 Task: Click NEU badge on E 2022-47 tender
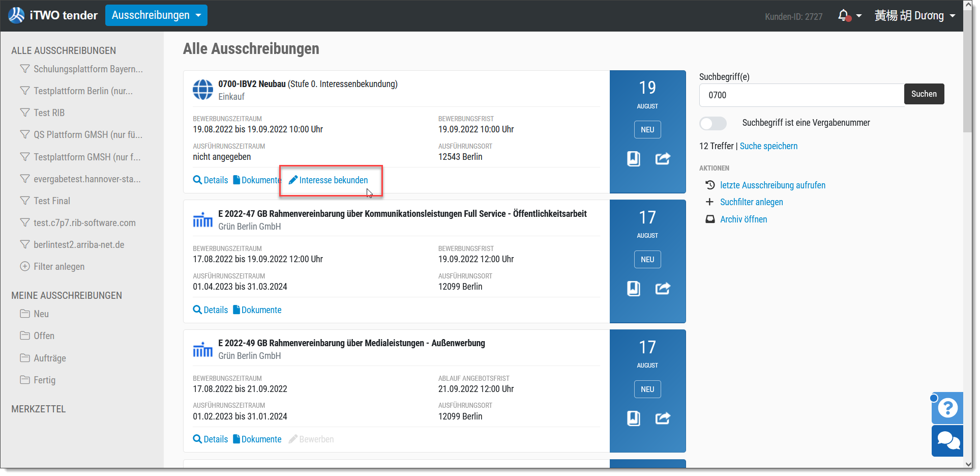coord(647,260)
